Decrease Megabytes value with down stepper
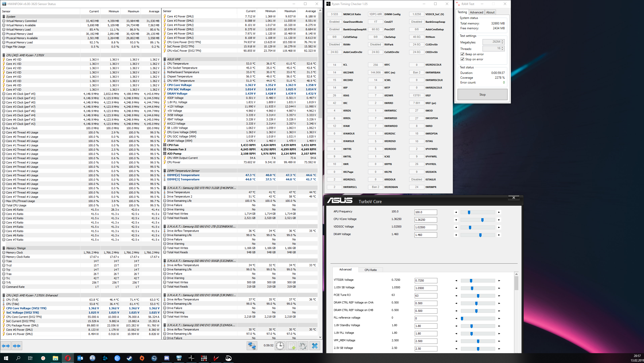This screenshot has height=363, width=644. [x=502, y=43]
